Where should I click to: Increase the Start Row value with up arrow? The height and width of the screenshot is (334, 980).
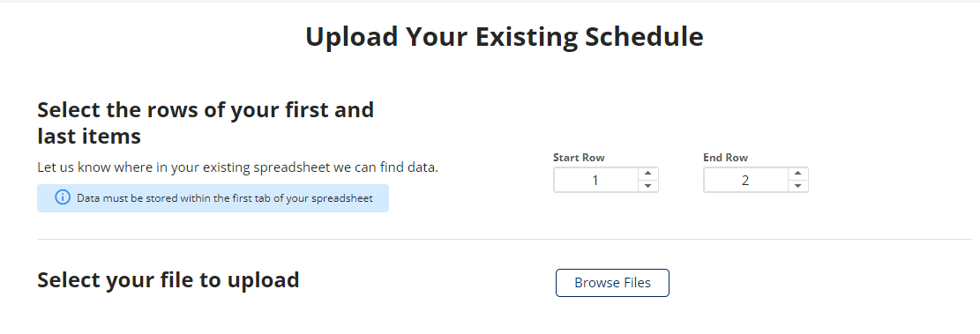pos(647,174)
